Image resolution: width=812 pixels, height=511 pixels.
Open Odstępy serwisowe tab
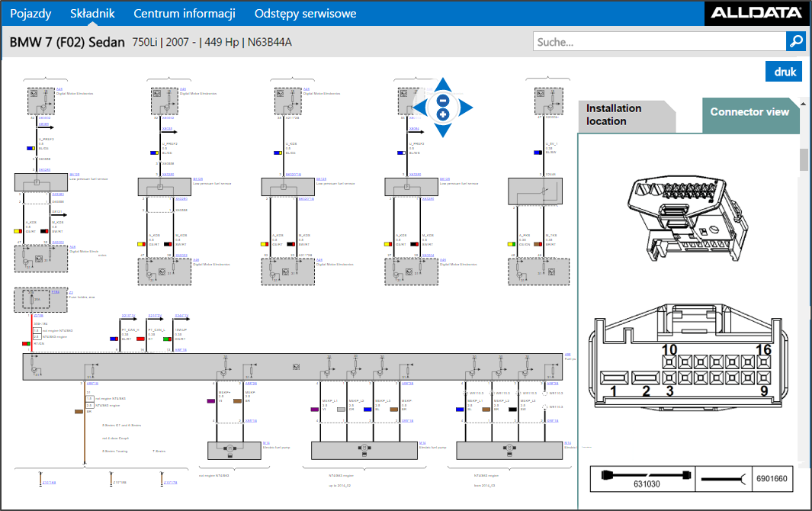coord(305,14)
